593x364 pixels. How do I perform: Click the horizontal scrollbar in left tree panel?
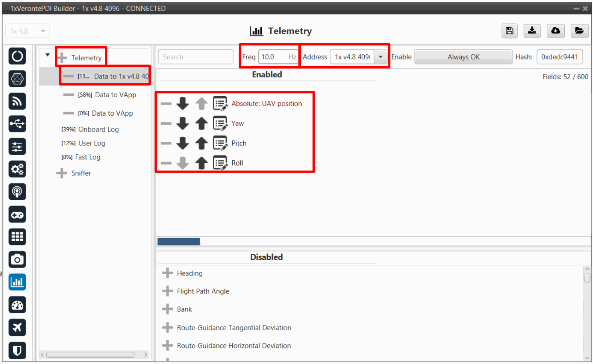[90, 354]
